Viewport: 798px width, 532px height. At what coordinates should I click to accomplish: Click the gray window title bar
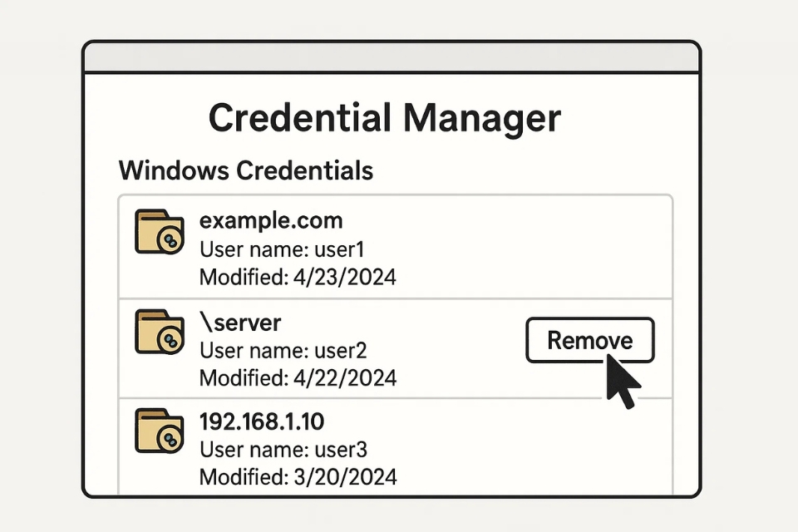391,58
